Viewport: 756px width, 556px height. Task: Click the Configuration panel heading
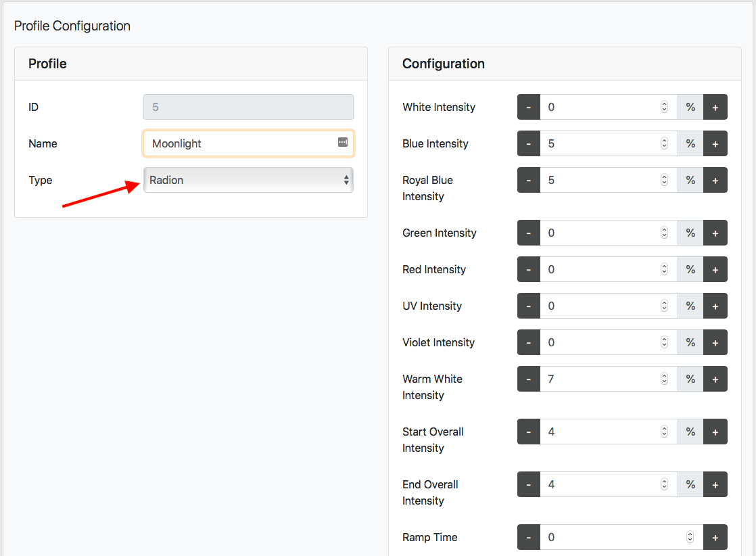tap(444, 64)
